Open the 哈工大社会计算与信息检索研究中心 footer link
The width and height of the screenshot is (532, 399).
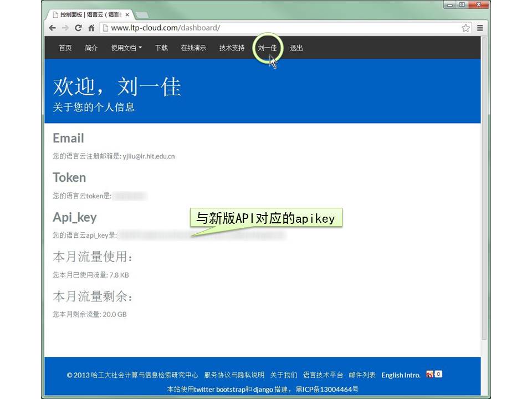click(145, 375)
